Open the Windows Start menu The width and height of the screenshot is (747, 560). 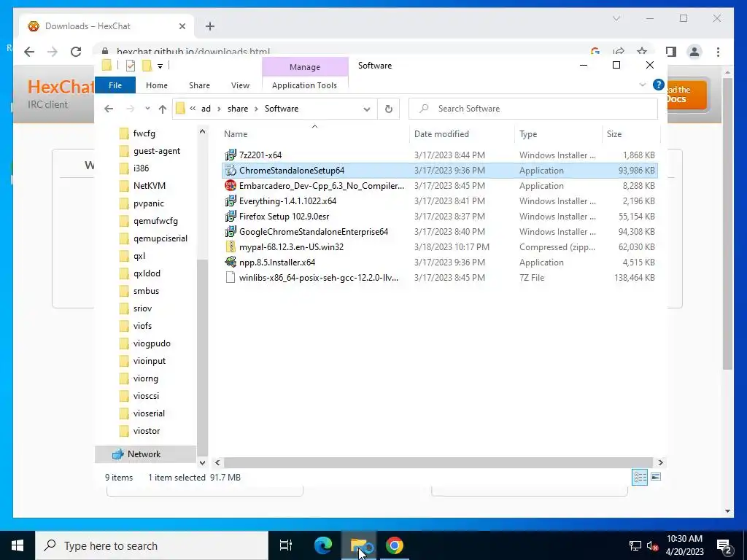click(18, 545)
